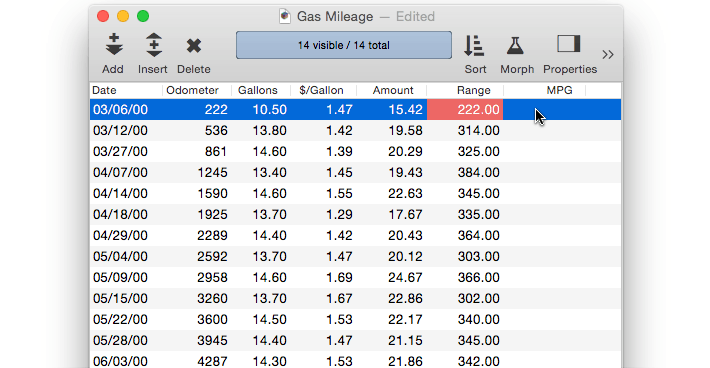Delete the selected record with the X icon
Image resolution: width=710 pixels, height=368 pixels.
click(x=194, y=46)
